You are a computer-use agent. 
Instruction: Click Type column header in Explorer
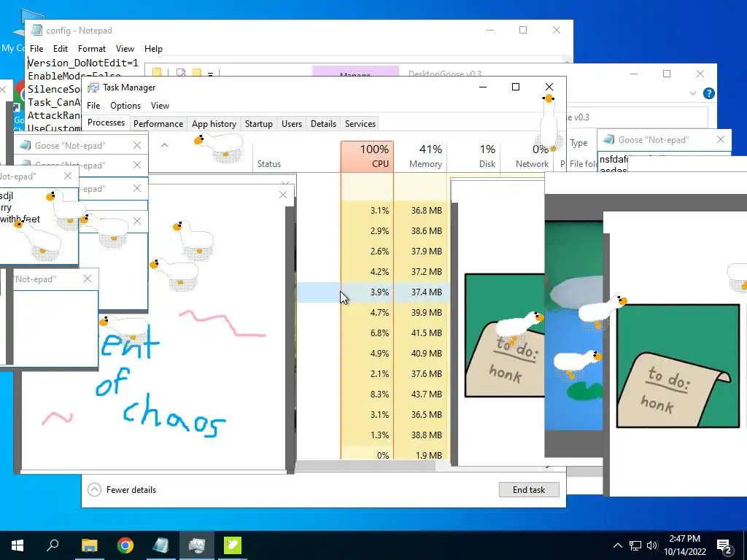[x=578, y=143]
